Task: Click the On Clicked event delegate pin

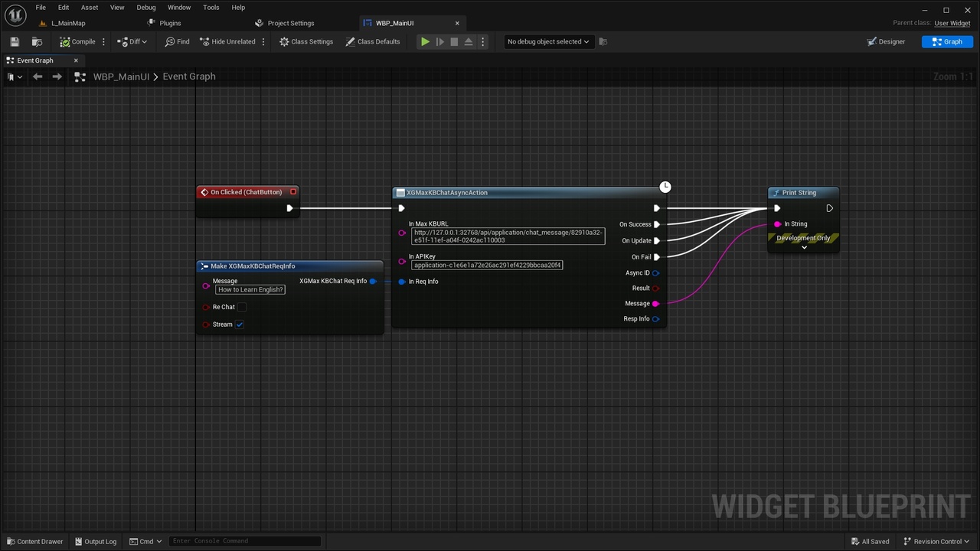Action: (293, 192)
